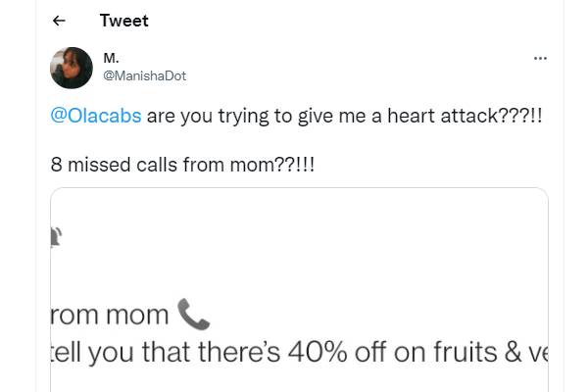Click the bell icon in the attached image

54,236
